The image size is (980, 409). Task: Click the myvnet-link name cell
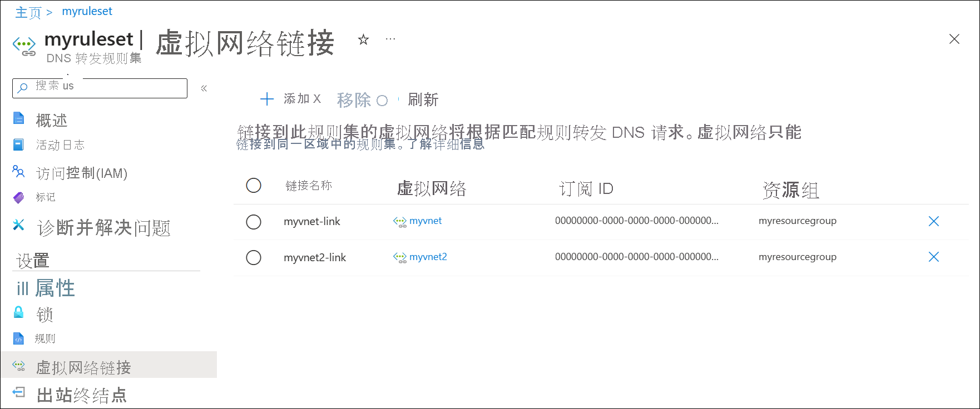[x=312, y=221]
